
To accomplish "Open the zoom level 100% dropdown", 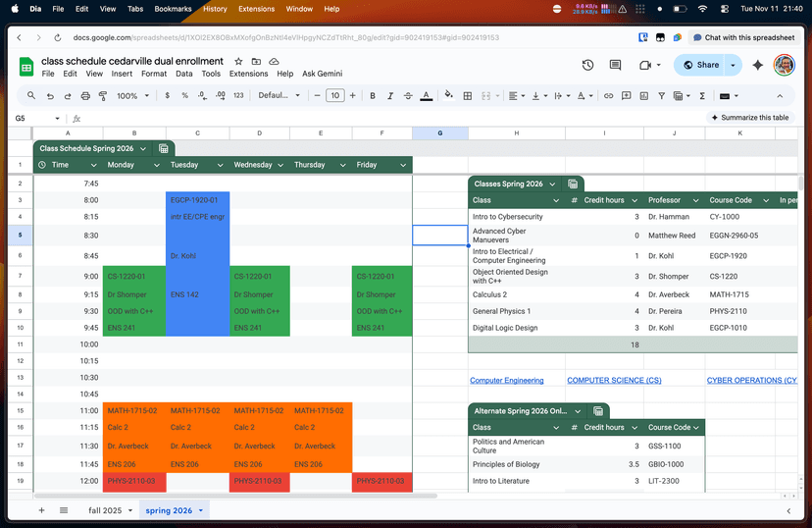I will click(x=132, y=96).
